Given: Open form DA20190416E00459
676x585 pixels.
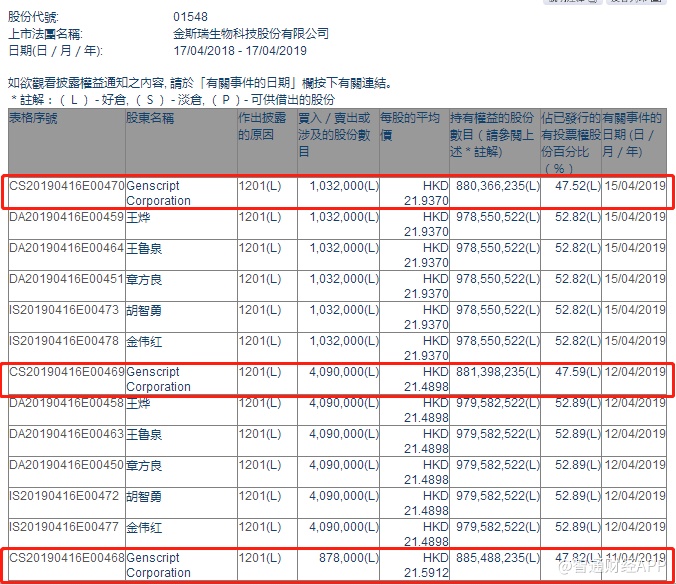Looking at the screenshot, I should click(67, 216).
